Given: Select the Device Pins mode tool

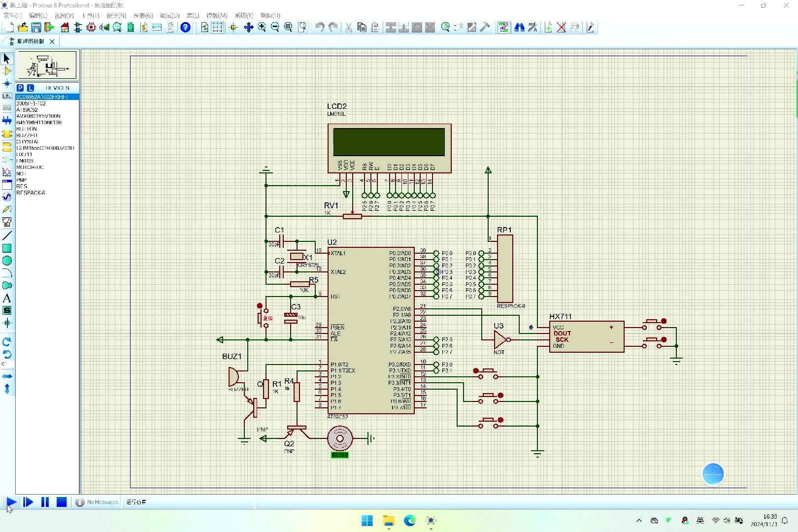Looking at the screenshot, I should pos(7,160).
